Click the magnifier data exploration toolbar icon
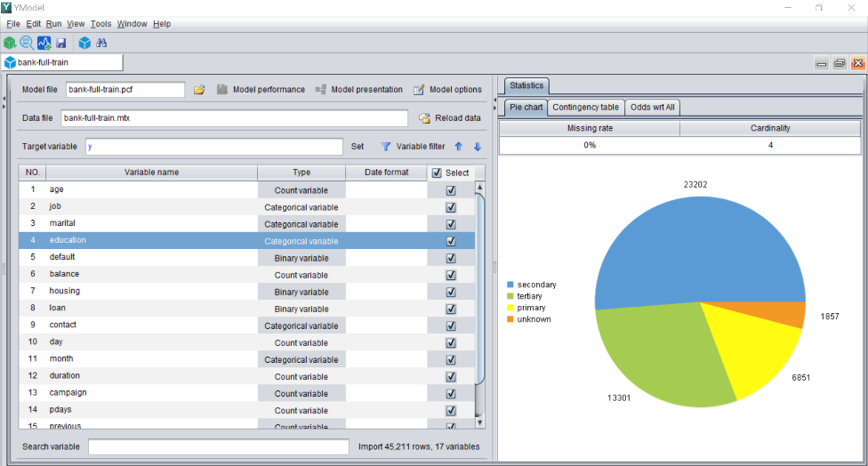 (27, 43)
